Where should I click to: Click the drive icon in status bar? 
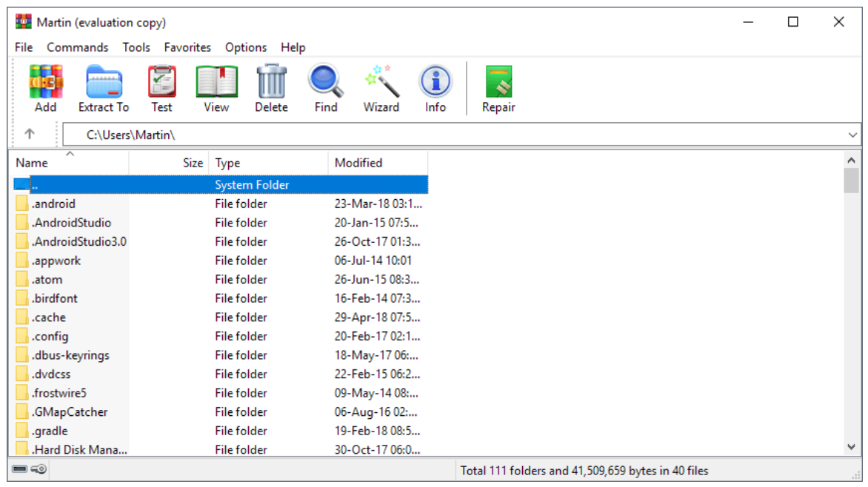click(19, 469)
